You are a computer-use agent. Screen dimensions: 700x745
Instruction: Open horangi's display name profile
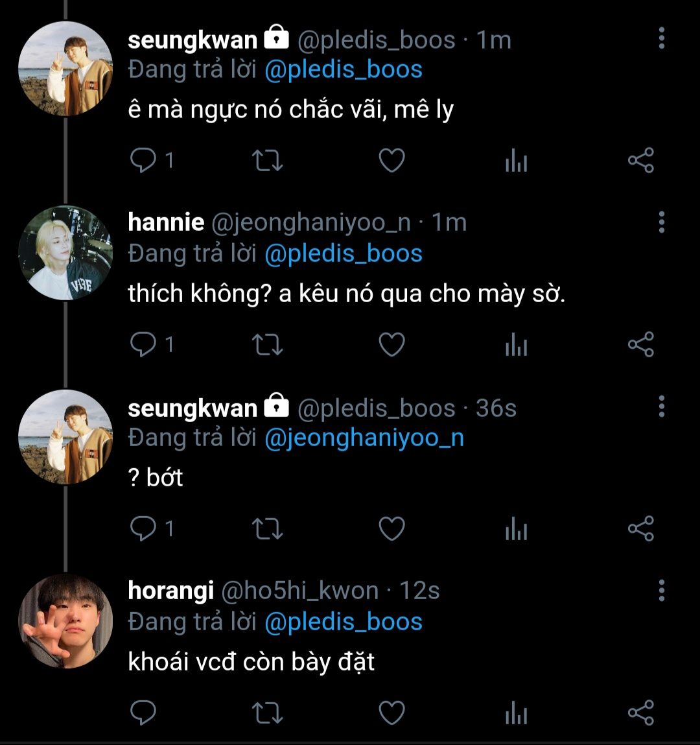(x=170, y=591)
